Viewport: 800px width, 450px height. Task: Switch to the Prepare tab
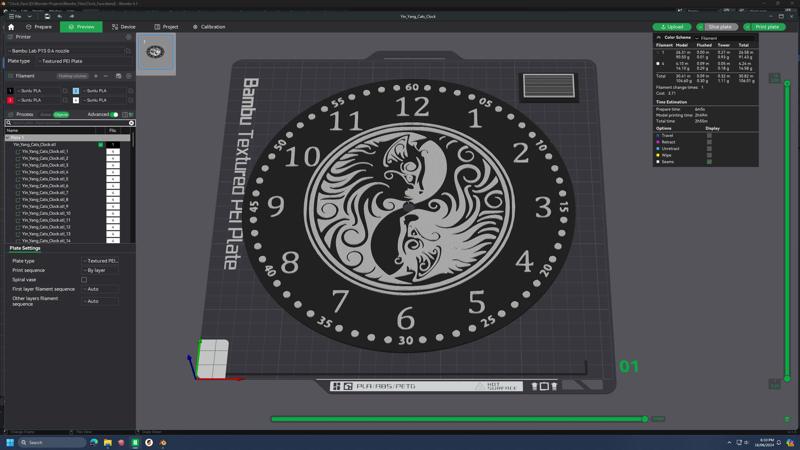pyautogui.click(x=39, y=27)
